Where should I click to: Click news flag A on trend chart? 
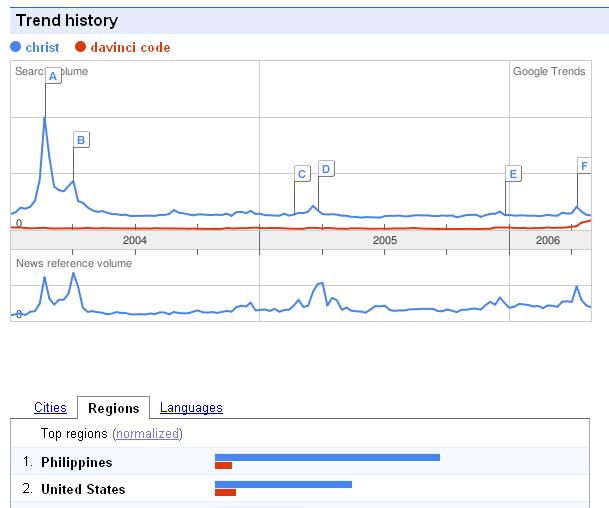(x=53, y=76)
